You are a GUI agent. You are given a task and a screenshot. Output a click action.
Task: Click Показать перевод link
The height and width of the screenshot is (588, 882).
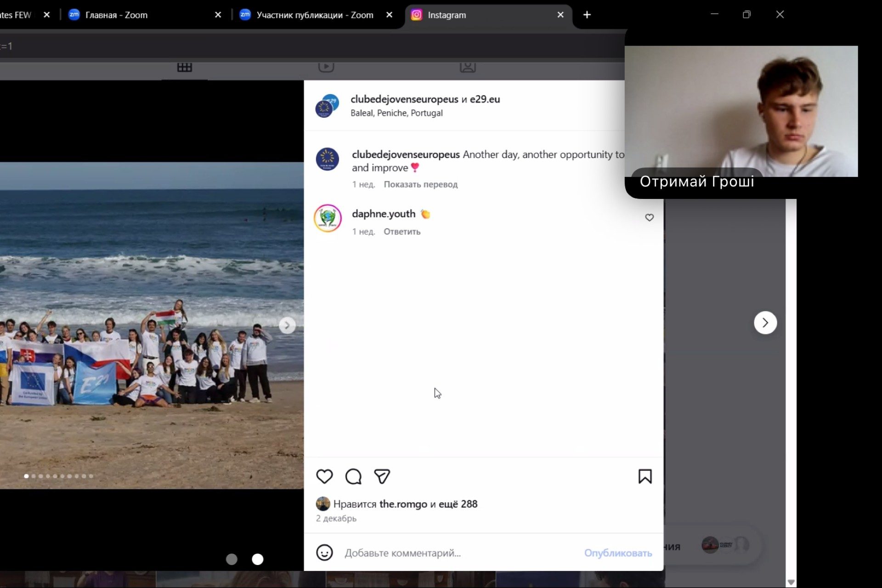point(420,185)
